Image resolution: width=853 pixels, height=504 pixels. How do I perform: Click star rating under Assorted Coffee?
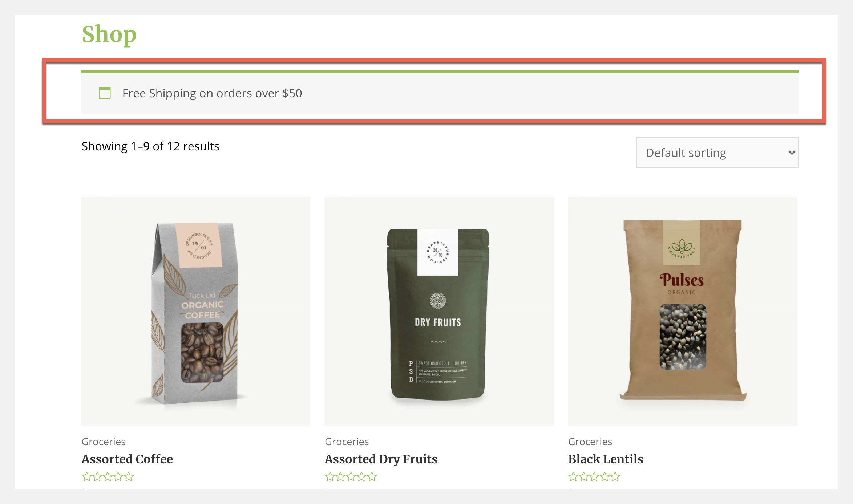click(x=108, y=477)
